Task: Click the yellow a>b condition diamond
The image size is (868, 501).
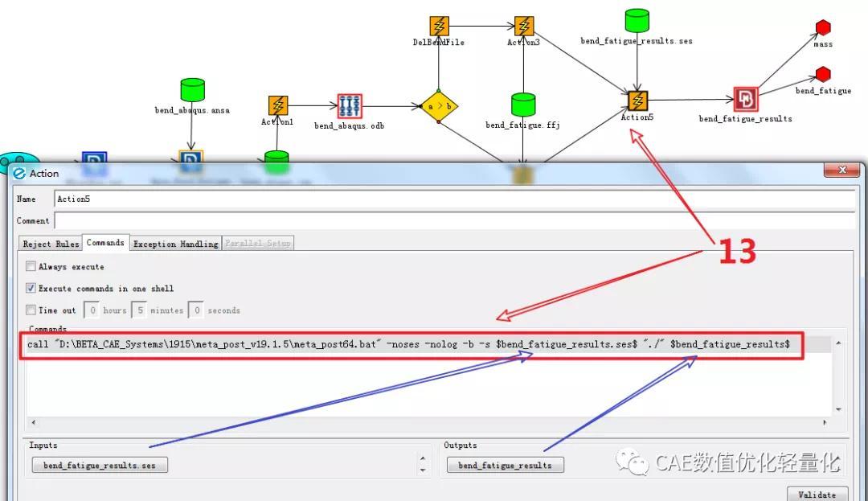Action: pos(439,106)
